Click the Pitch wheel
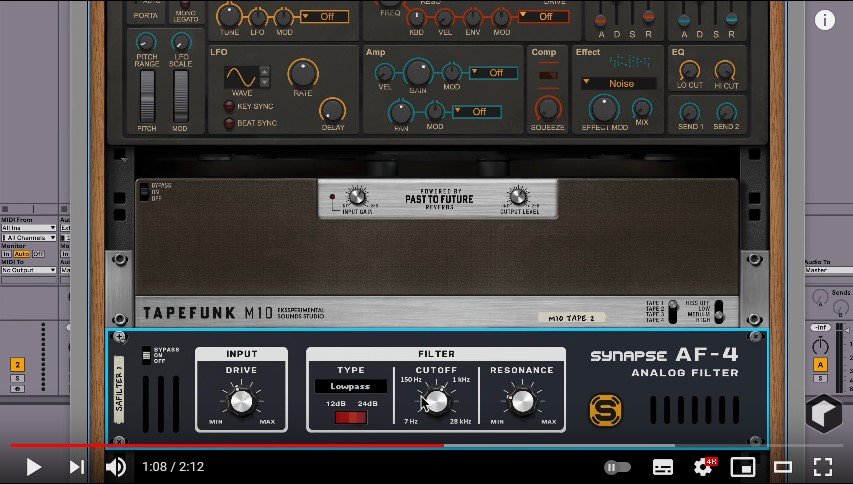 (147, 96)
